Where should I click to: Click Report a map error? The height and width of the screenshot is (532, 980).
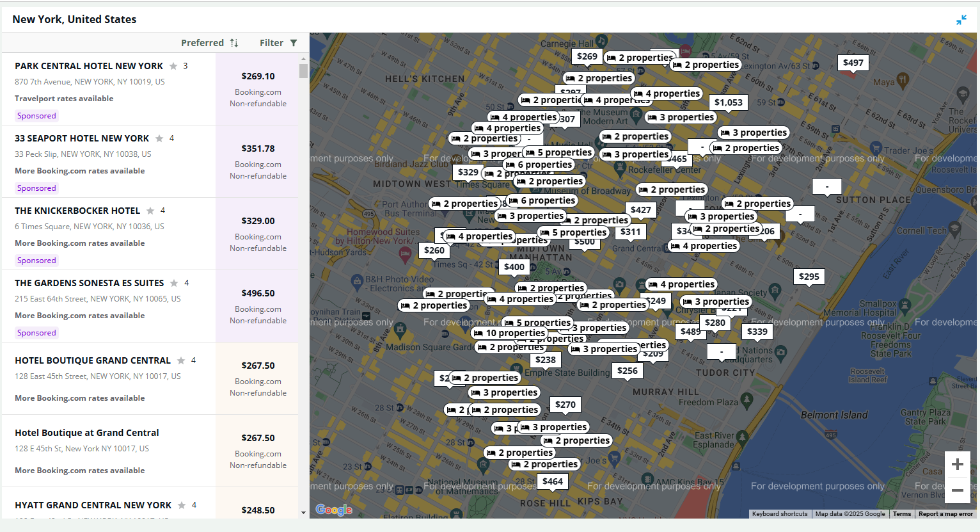[945, 514]
